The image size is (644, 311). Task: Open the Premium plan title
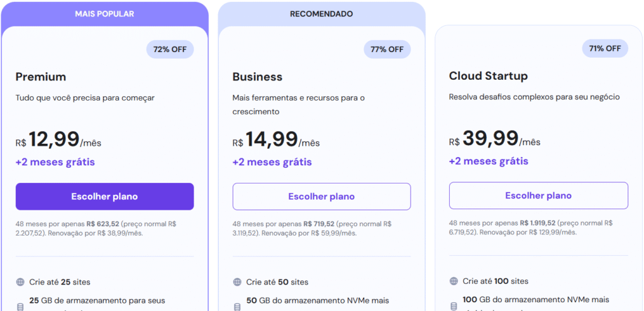[41, 77]
